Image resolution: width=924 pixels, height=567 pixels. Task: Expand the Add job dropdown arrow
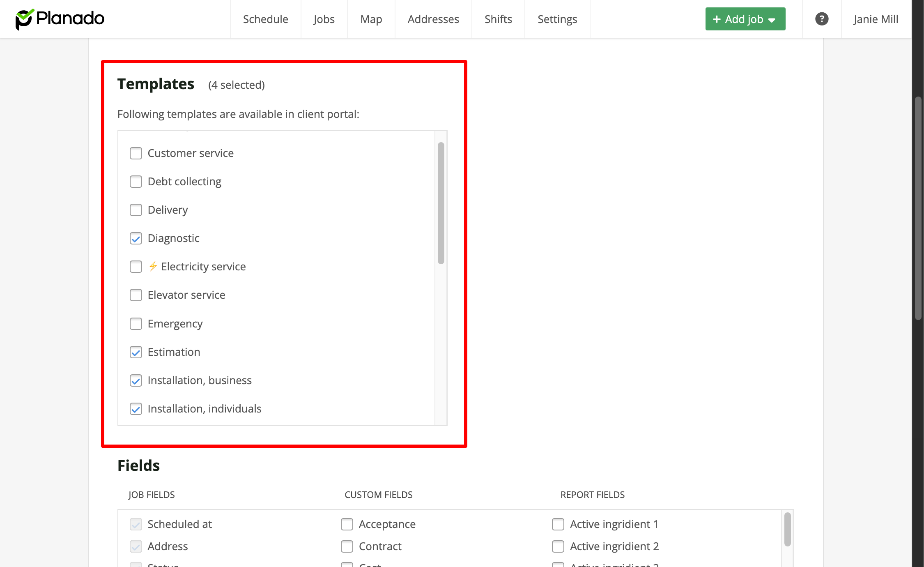pos(772,20)
